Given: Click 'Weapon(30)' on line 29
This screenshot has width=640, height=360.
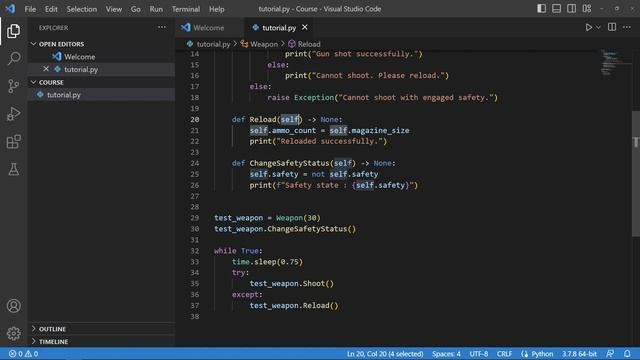Looking at the screenshot, I should tap(298, 218).
